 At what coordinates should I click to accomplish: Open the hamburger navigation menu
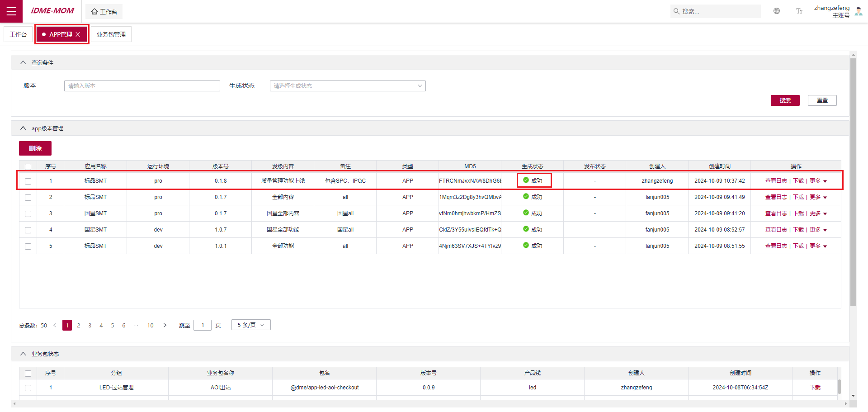[x=11, y=11]
